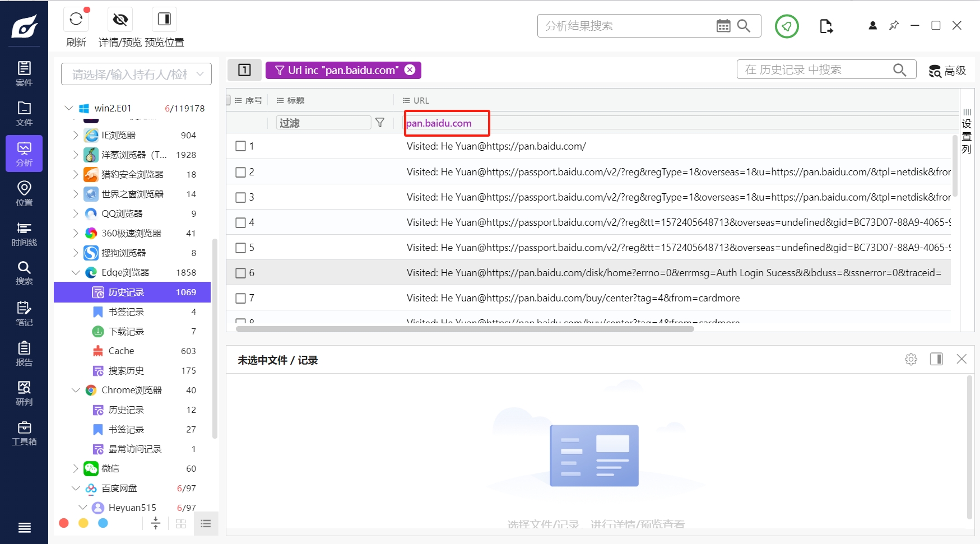The image size is (980, 544).
Task: Check the checkbox for row 5
Action: click(241, 248)
